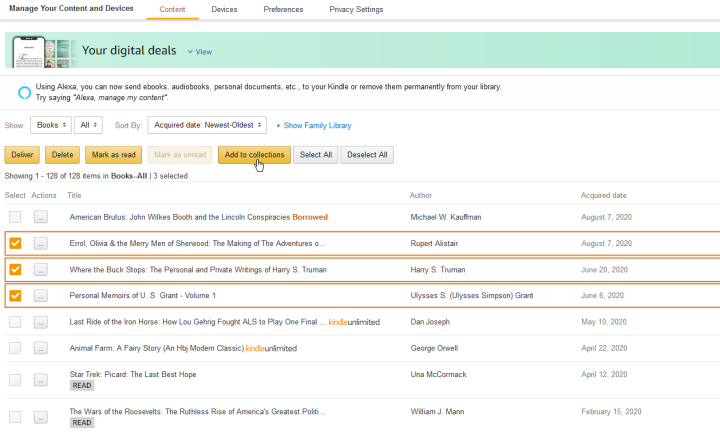720x432 pixels.
Task: Open actions menu for Animal Farm
Action: [40, 348]
